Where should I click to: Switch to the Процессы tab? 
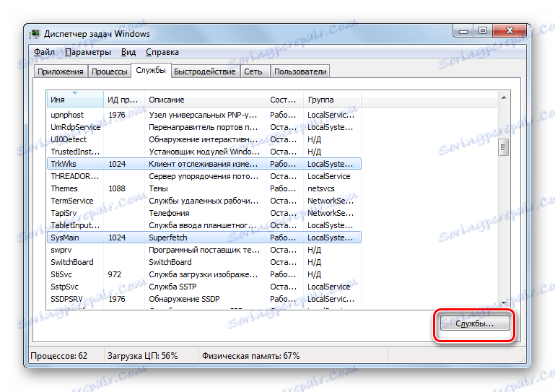click(110, 71)
